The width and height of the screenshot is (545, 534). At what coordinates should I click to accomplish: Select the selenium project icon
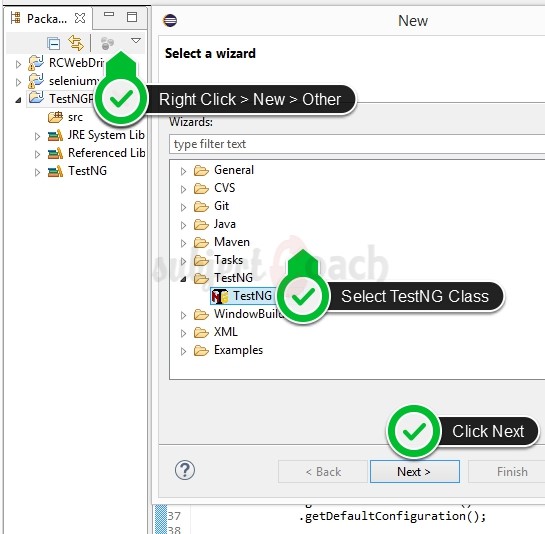point(36,81)
